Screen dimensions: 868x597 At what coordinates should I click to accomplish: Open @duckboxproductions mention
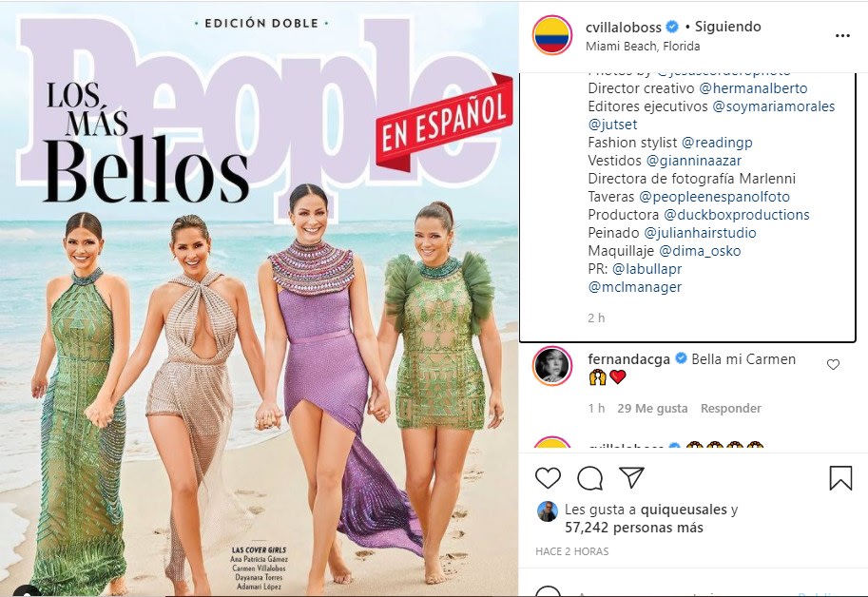[736, 215]
